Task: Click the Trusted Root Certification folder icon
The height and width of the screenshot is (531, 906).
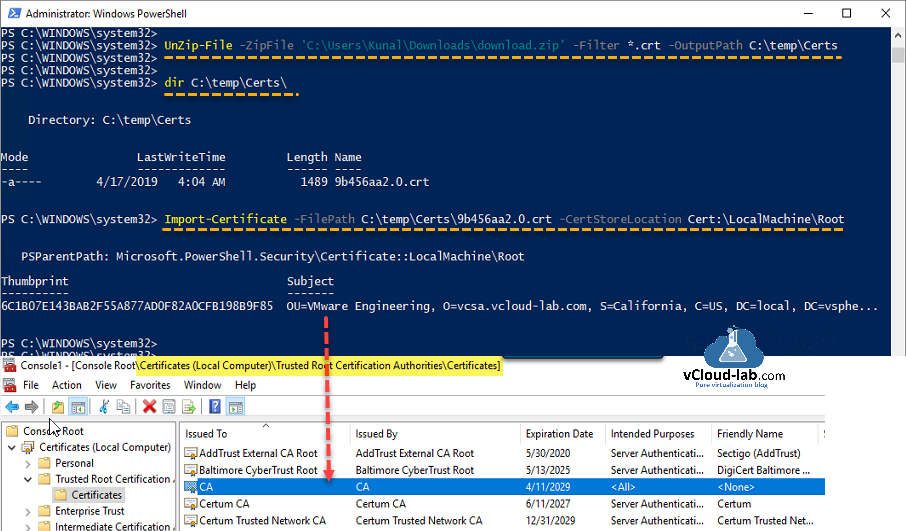Action: tap(44, 479)
